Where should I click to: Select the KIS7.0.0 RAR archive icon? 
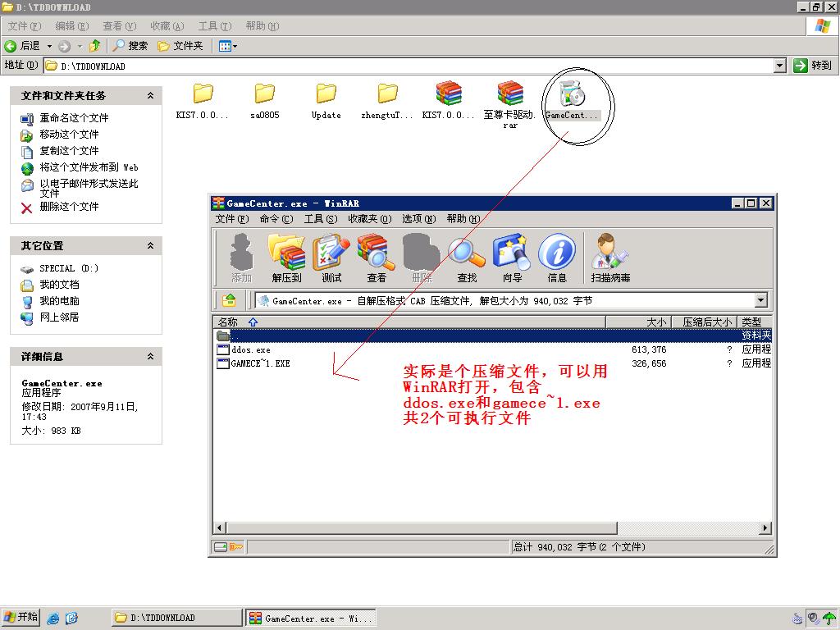tap(449, 94)
